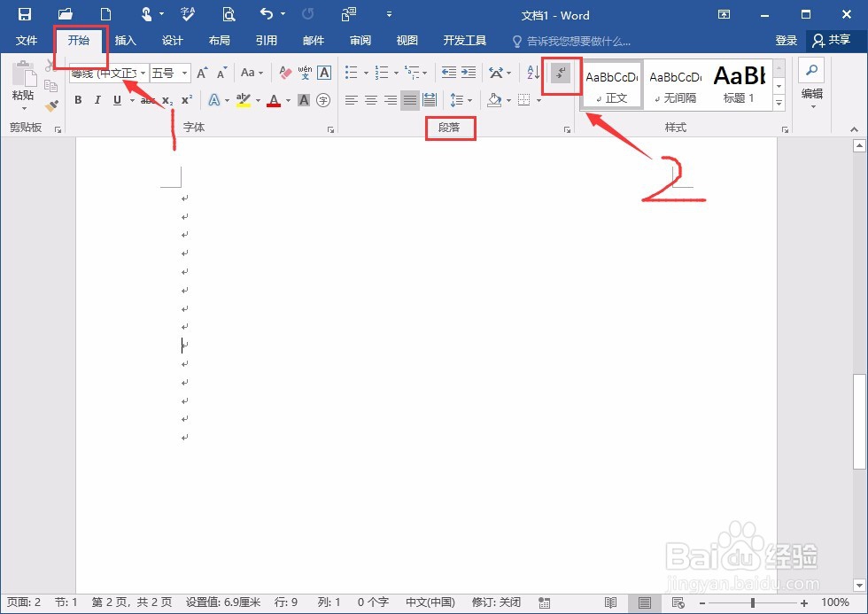Sort paragraphs A-Z icon
The width and height of the screenshot is (868, 614).
coord(533,73)
